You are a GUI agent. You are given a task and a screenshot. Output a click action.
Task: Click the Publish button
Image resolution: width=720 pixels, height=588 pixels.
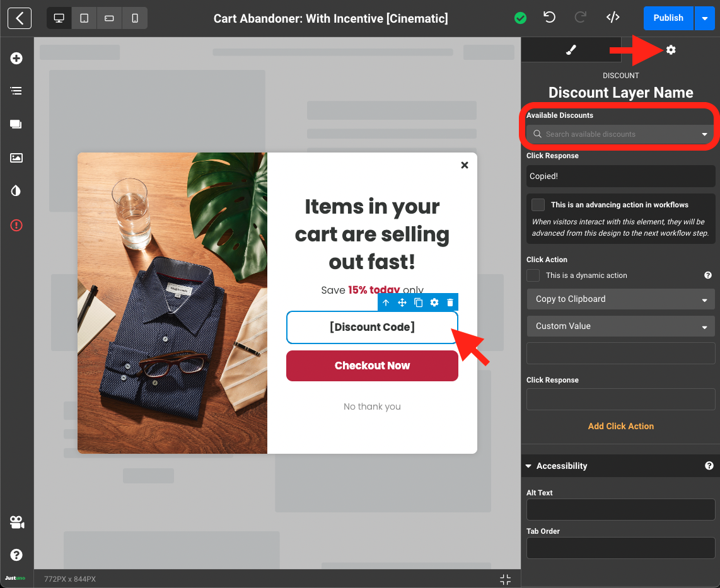[668, 18]
